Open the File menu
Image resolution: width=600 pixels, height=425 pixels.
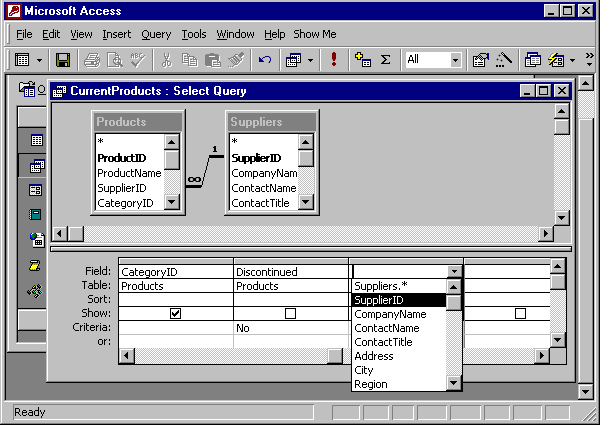click(x=24, y=34)
